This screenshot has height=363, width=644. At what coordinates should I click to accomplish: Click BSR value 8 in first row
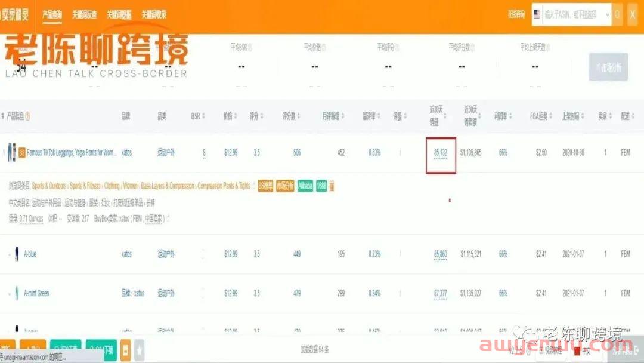[x=204, y=153]
